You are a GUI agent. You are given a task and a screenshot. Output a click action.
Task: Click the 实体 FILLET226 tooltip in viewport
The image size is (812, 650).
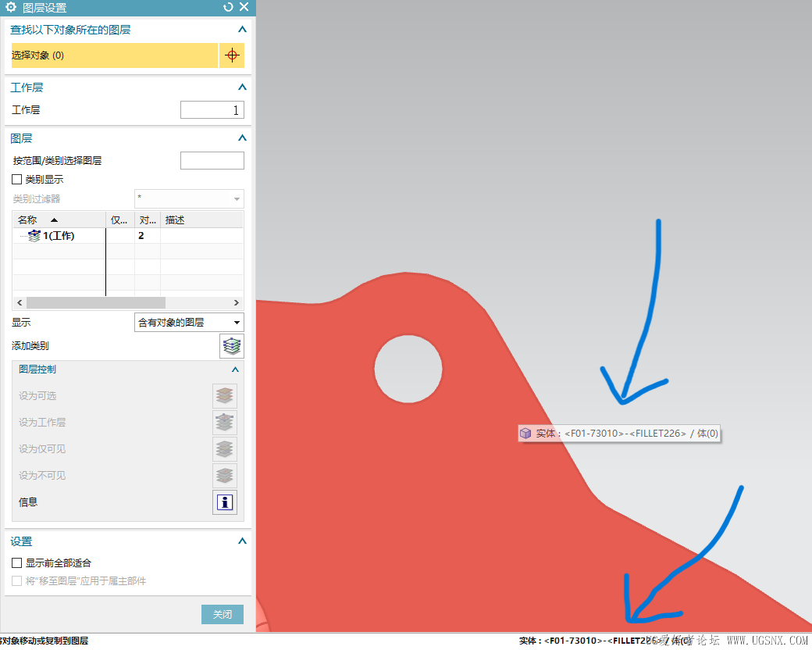click(x=619, y=434)
